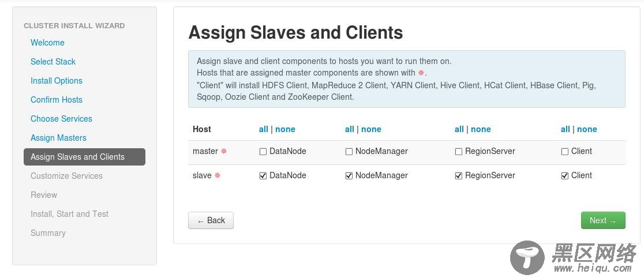Select all hosts for RegionServer column

[x=459, y=129]
